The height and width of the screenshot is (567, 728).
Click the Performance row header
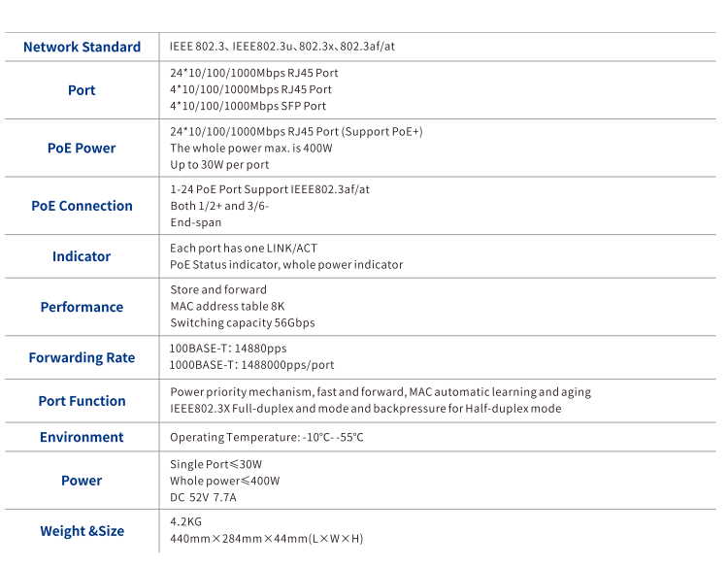point(82,307)
